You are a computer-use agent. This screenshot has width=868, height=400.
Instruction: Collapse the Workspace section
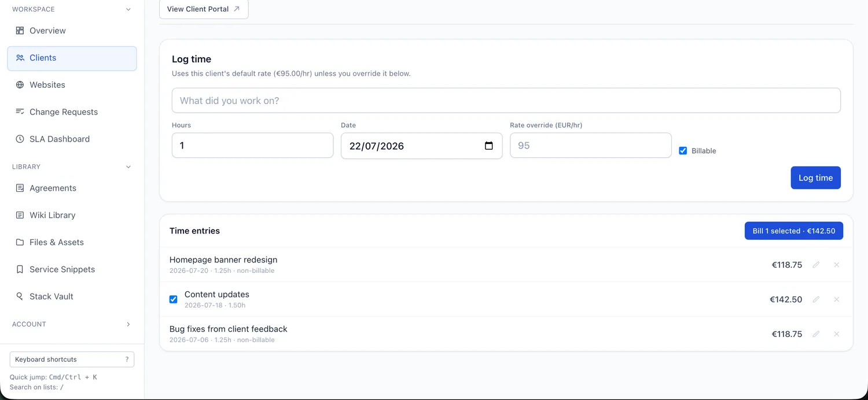(128, 9)
